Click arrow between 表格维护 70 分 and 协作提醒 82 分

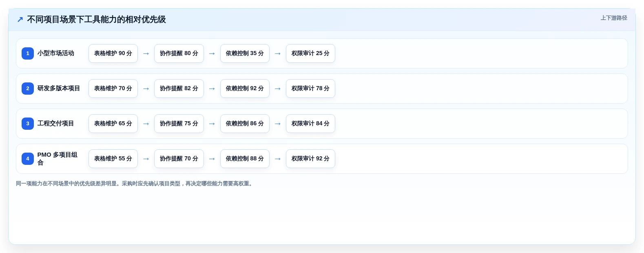pyautogui.click(x=146, y=89)
